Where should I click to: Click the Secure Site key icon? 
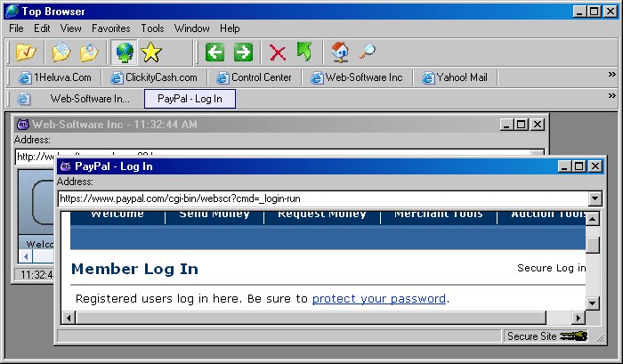[x=574, y=336]
